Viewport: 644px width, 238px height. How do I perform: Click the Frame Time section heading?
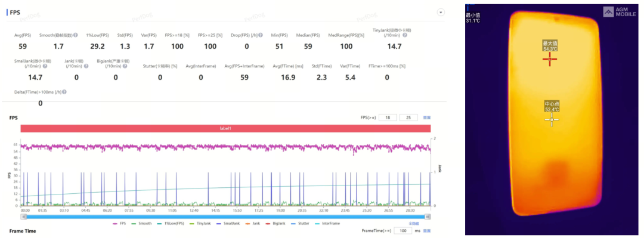click(23, 231)
